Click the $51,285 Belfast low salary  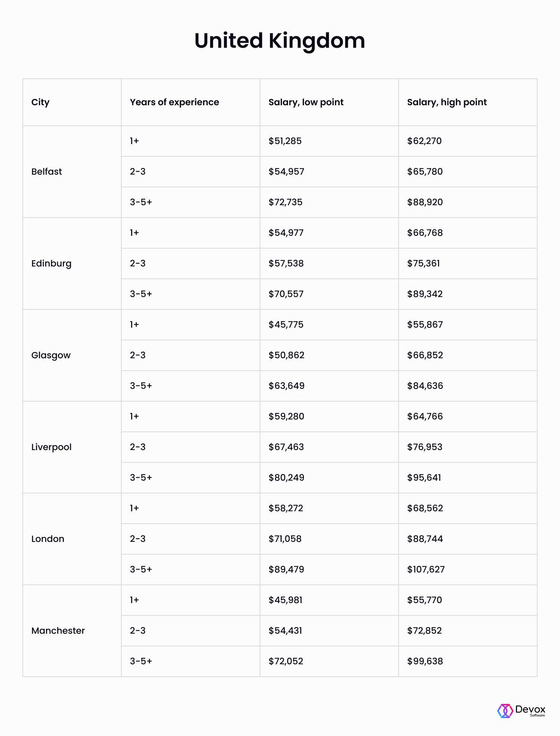(285, 141)
